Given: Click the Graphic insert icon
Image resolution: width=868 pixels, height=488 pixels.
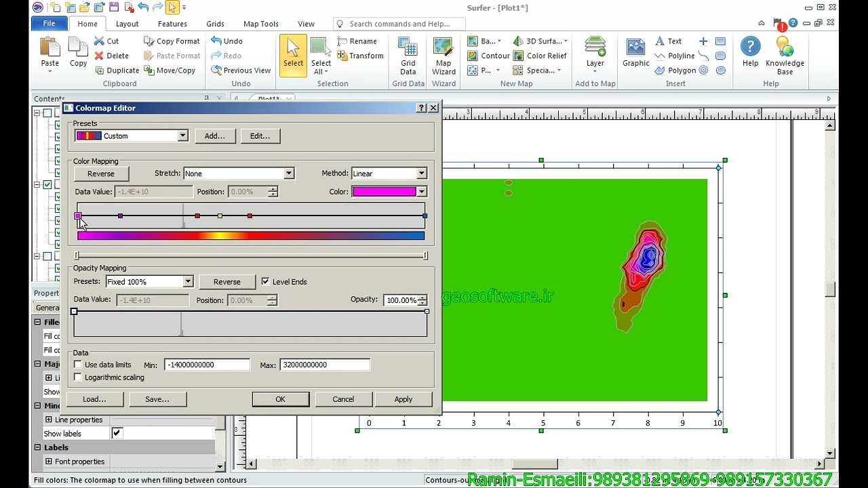Looking at the screenshot, I should click(x=635, y=53).
